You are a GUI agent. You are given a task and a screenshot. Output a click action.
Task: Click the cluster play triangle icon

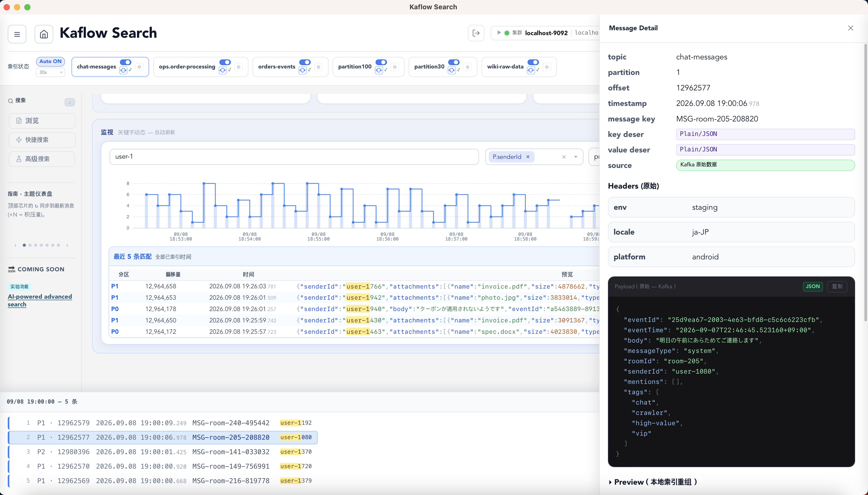(499, 33)
